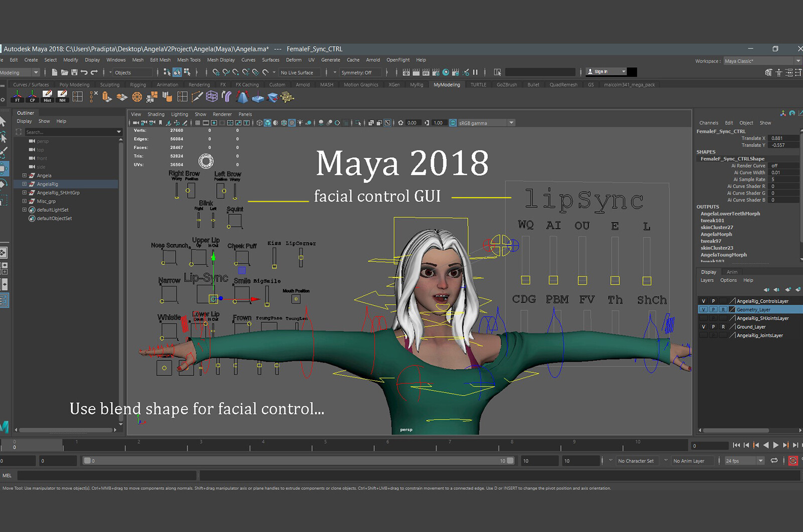Image resolution: width=803 pixels, height=532 pixels.
Task: Switch to the Poly Modeling shelf tab
Action: (x=74, y=84)
